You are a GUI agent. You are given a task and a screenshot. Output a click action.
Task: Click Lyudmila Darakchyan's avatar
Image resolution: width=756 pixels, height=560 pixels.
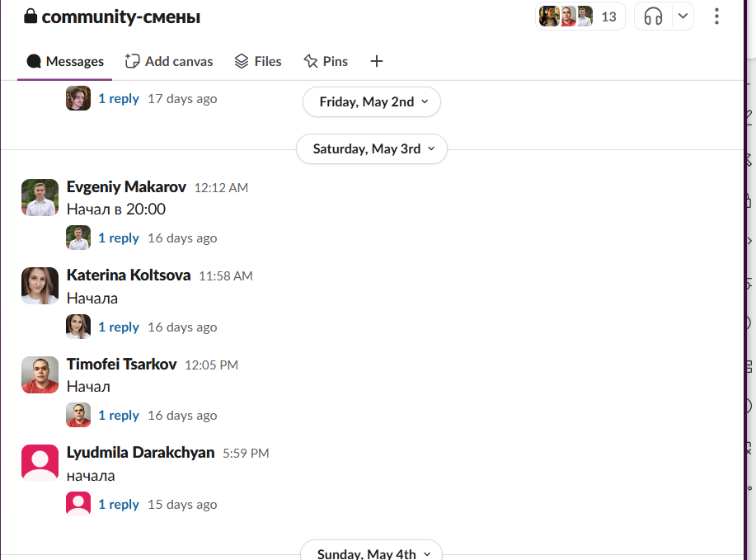(40, 463)
